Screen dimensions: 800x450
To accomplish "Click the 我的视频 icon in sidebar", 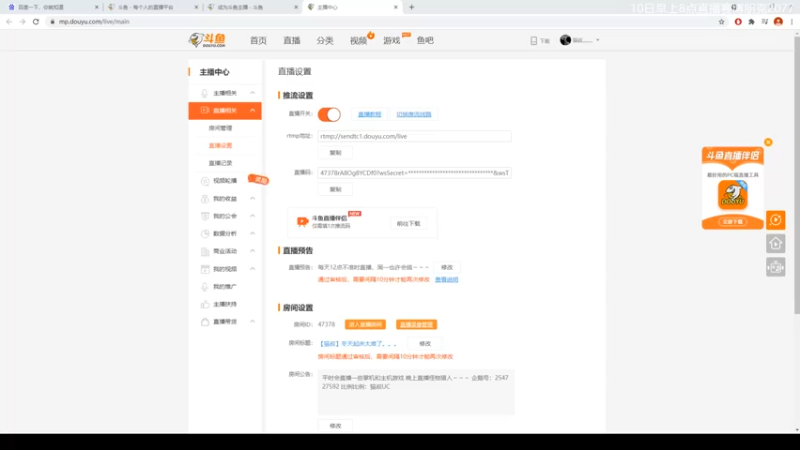I will (x=205, y=269).
